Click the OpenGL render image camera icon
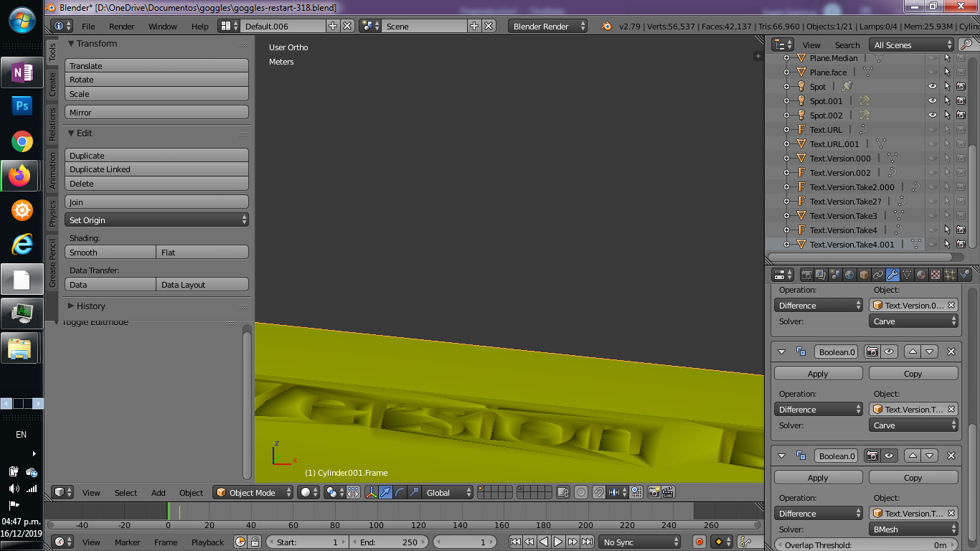 pyautogui.click(x=654, y=493)
